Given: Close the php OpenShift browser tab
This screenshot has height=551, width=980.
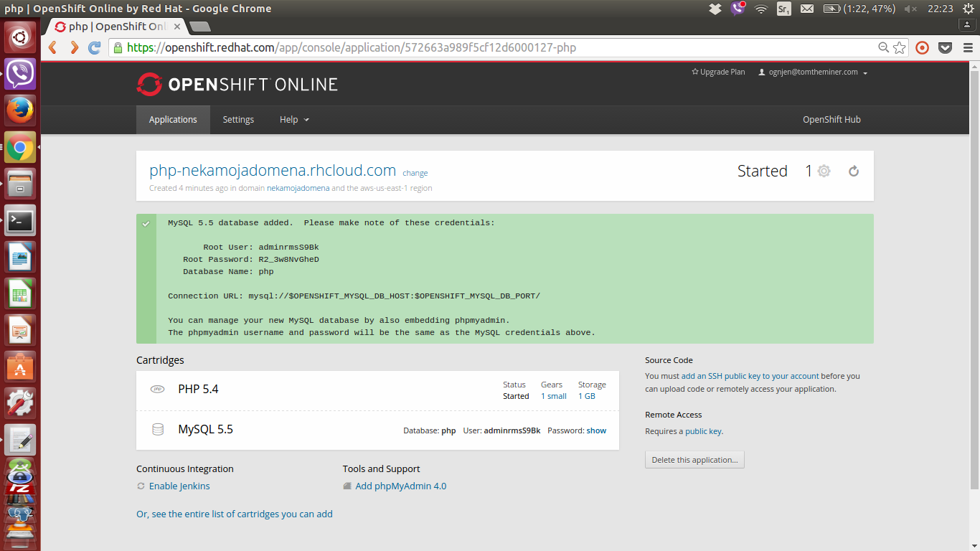Looking at the screenshot, I should pyautogui.click(x=177, y=27).
